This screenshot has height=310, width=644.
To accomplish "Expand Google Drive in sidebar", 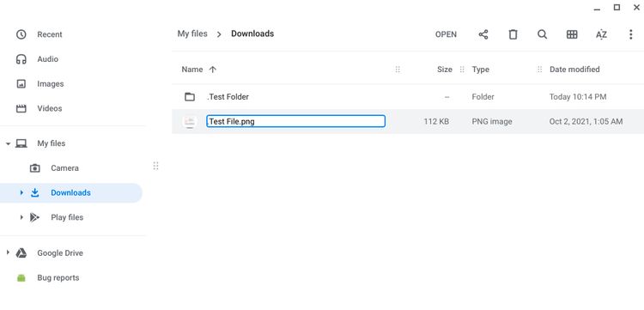I will click(x=8, y=253).
